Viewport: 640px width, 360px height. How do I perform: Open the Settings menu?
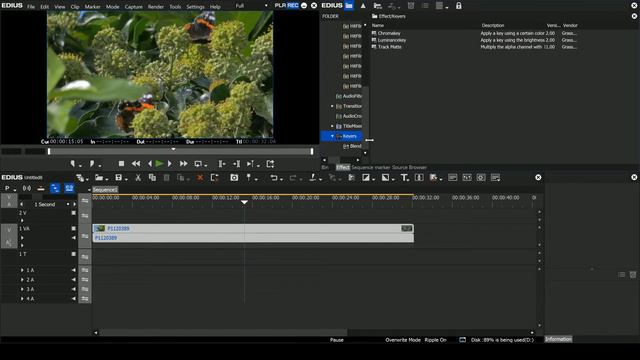(196, 7)
